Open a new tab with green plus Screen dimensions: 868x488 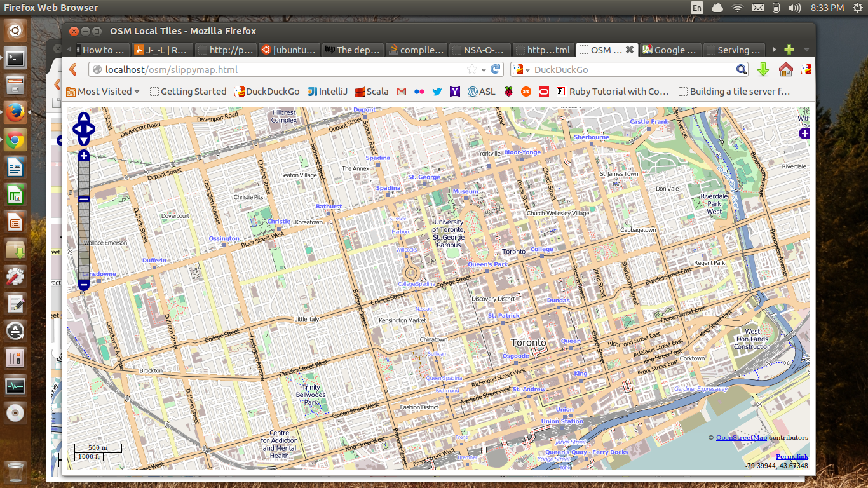789,50
